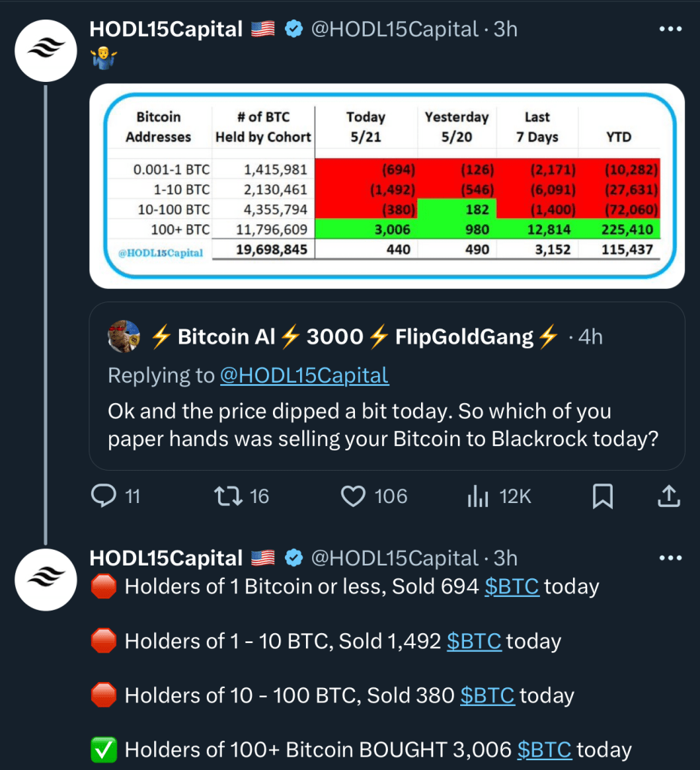The image size is (700, 770).
Task: Open more options on first tweet
Action: (x=669, y=30)
